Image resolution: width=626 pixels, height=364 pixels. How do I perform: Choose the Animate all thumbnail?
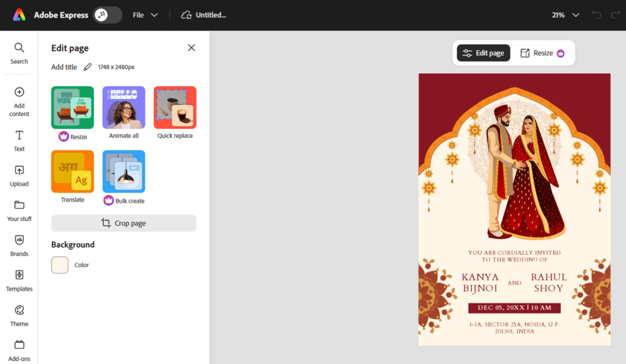(x=123, y=107)
